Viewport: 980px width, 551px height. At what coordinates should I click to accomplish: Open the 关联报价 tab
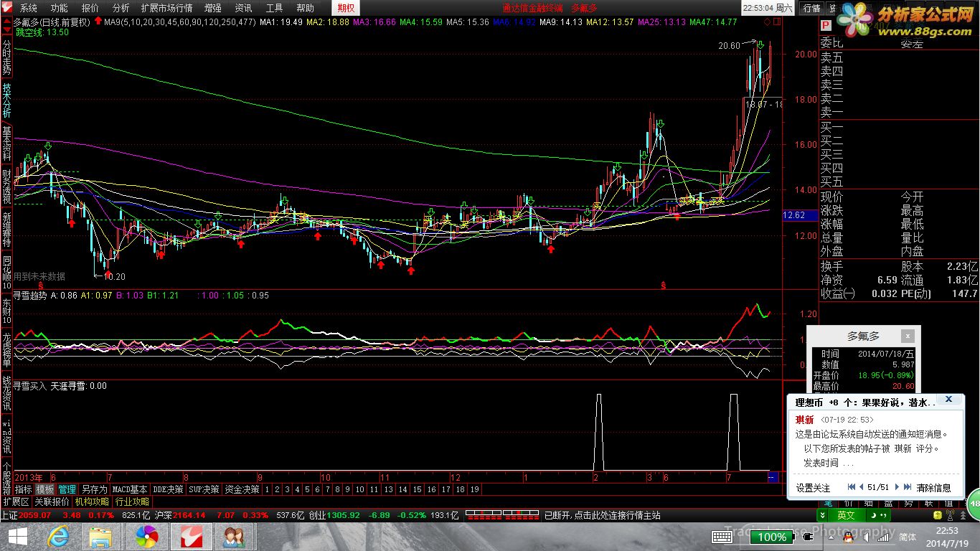52,501
